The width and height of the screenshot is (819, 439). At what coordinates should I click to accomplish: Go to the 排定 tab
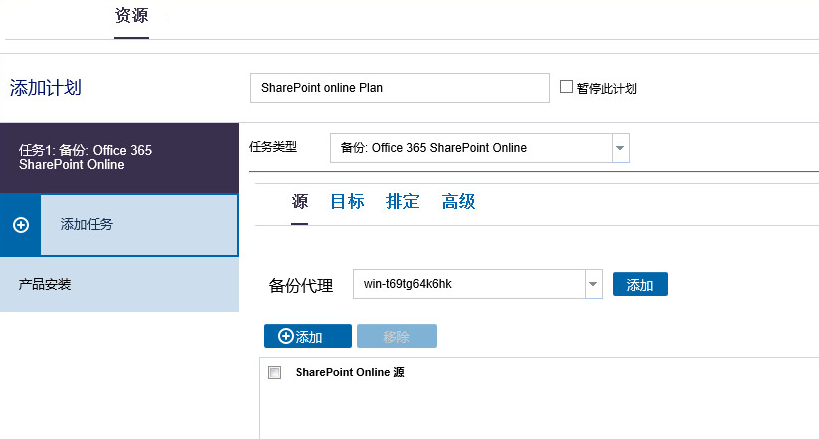(x=403, y=202)
